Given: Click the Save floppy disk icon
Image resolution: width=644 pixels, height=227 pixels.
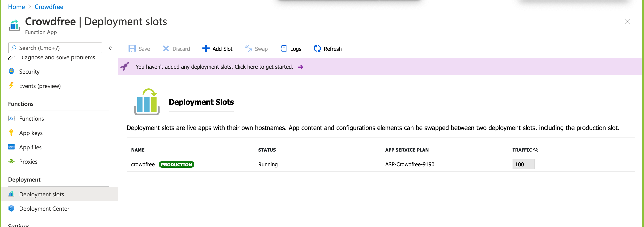Looking at the screenshot, I should 132,49.
